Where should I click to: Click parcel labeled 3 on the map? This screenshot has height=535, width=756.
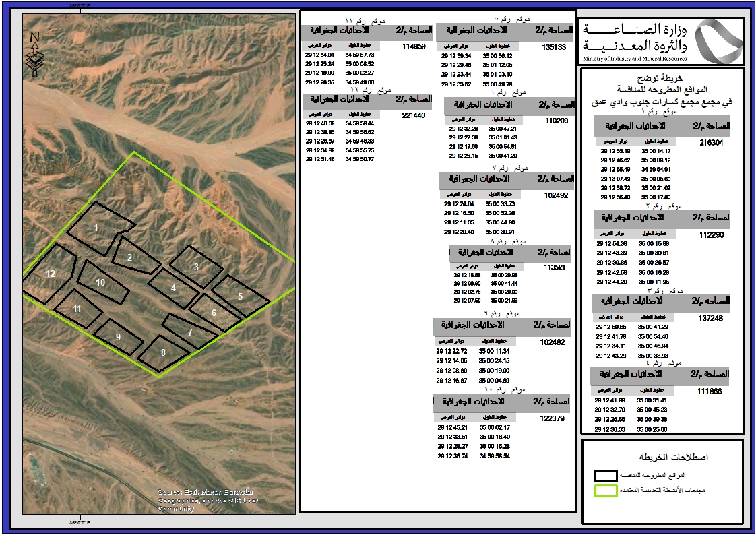coord(196,267)
